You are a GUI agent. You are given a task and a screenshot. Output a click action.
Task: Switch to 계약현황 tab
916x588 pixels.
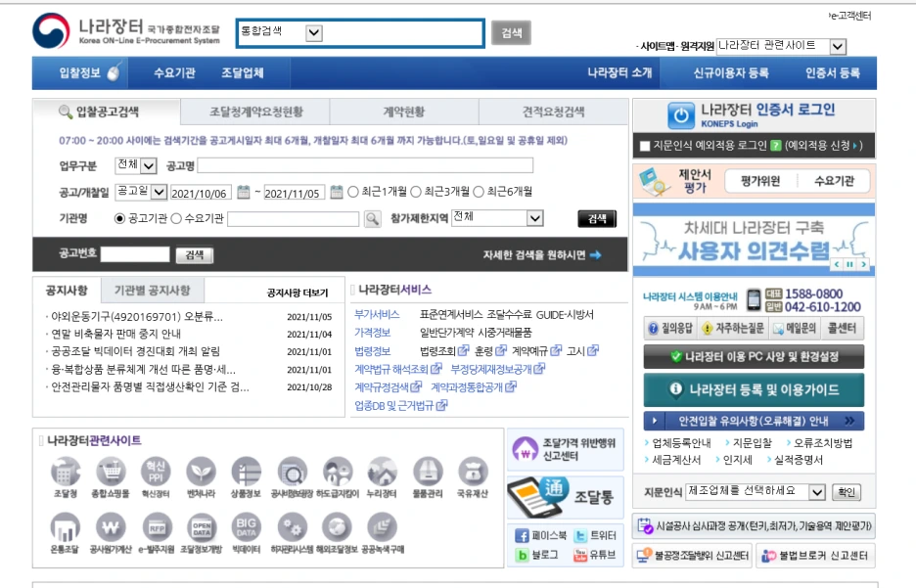[x=404, y=112]
